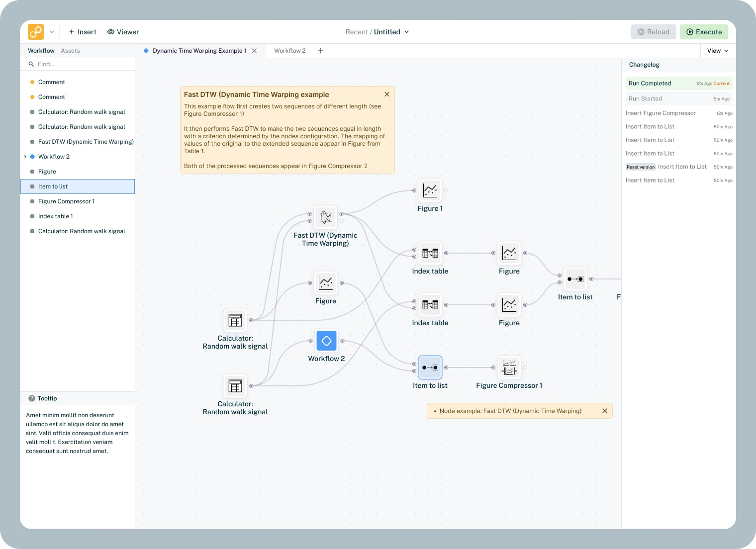Open the View dropdown
756x549 pixels.
718,51
